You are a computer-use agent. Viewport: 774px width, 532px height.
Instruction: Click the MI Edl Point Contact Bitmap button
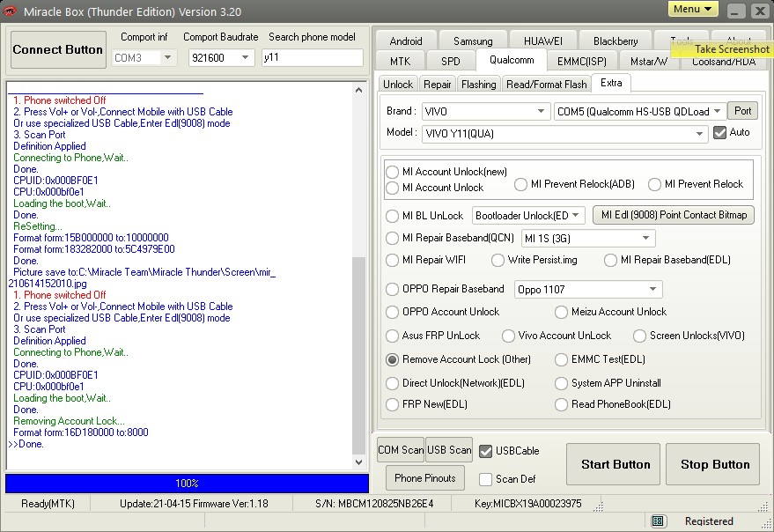pos(674,215)
